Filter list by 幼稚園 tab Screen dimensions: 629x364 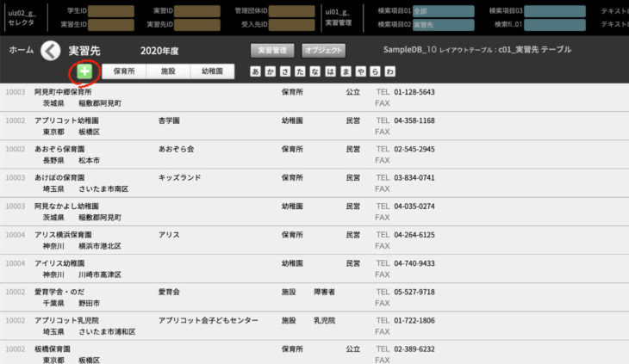tap(212, 71)
